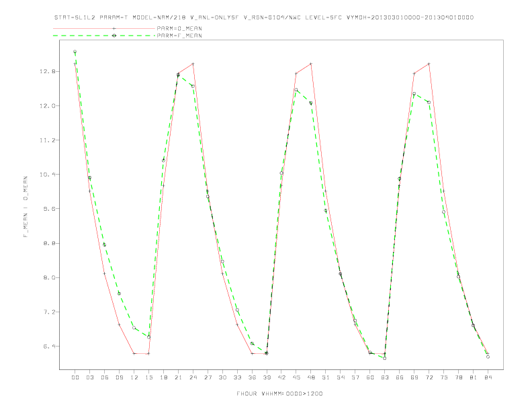Click the y-axis tick value 10.4
Viewport: 532px width, 411px height.
(47, 175)
